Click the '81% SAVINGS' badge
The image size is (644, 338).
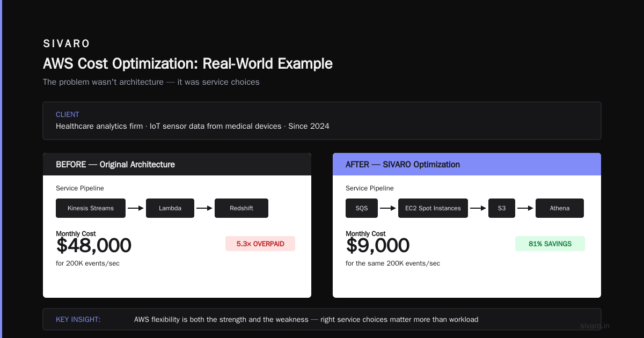550,244
